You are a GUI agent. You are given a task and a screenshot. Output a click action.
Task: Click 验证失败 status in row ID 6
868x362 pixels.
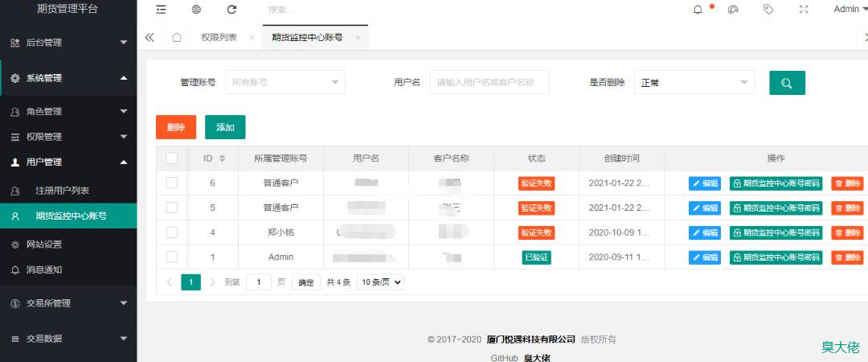tap(536, 183)
